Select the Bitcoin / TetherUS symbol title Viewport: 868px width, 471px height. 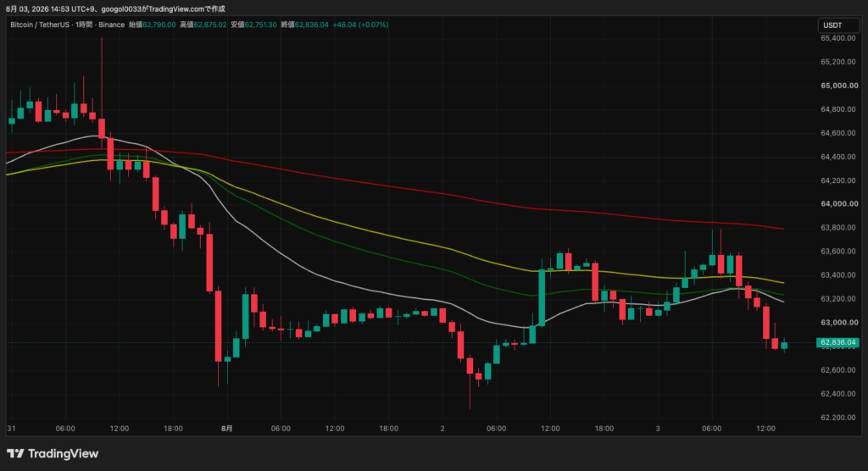40,25
